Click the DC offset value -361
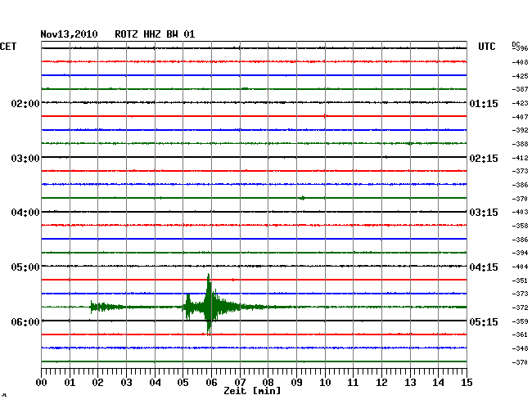This screenshot has width=532, height=404. coord(520,334)
